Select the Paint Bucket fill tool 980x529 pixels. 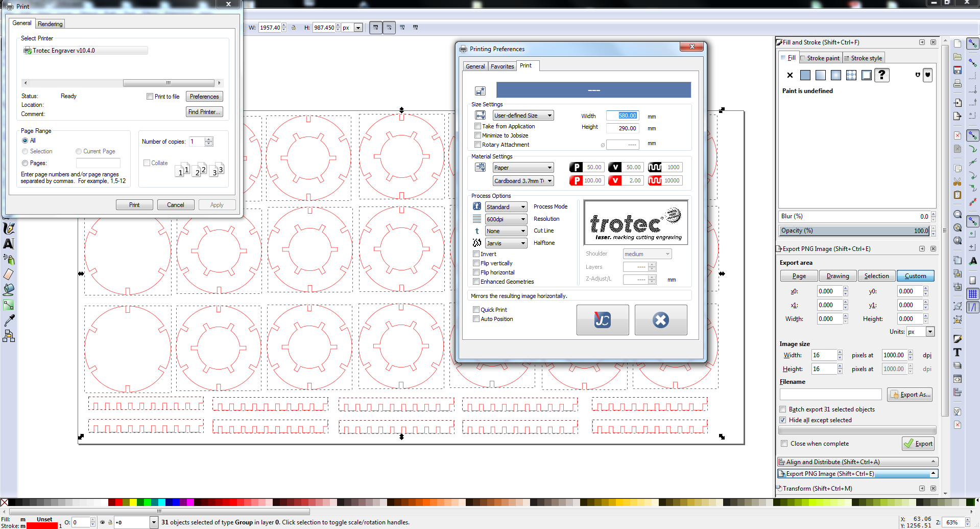pyautogui.click(x=9, y=290)
